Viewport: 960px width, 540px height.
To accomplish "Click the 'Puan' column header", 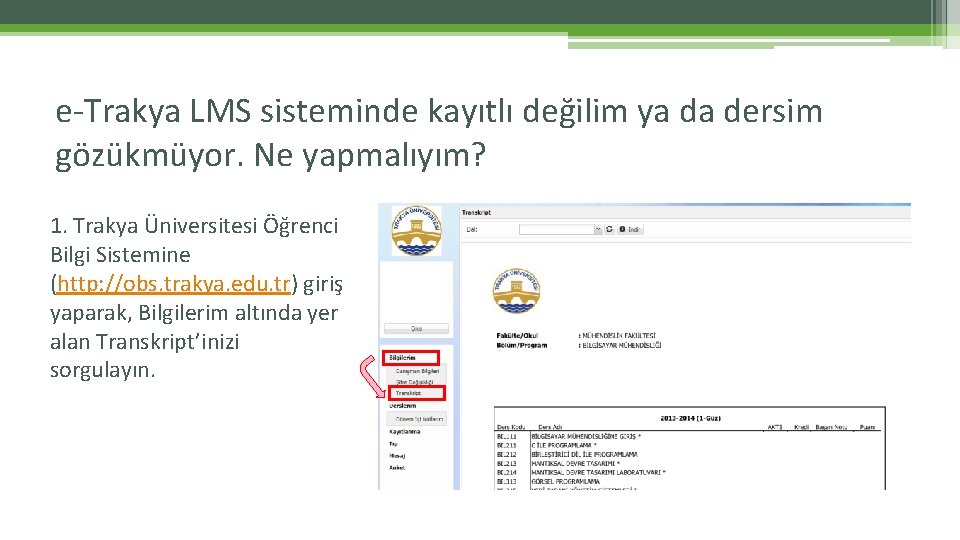I will (x=867, y=427).
